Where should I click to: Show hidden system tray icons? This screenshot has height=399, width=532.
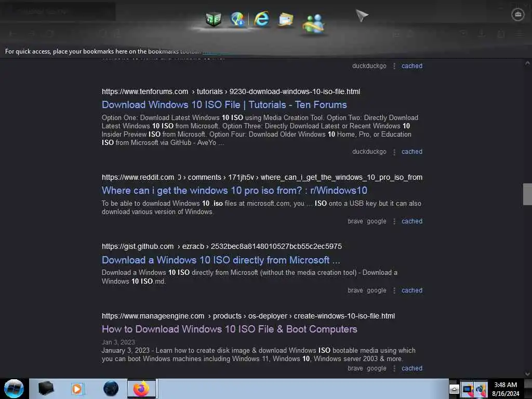point(454,389)
